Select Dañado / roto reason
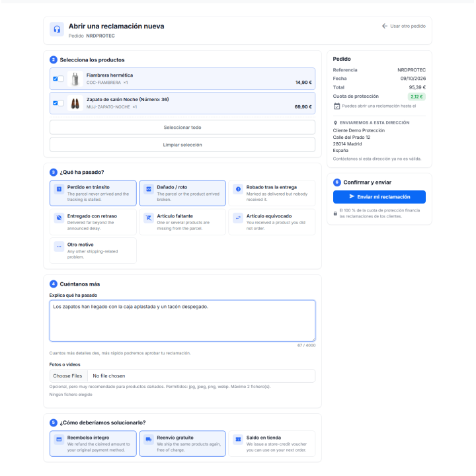 coord(182,193)
